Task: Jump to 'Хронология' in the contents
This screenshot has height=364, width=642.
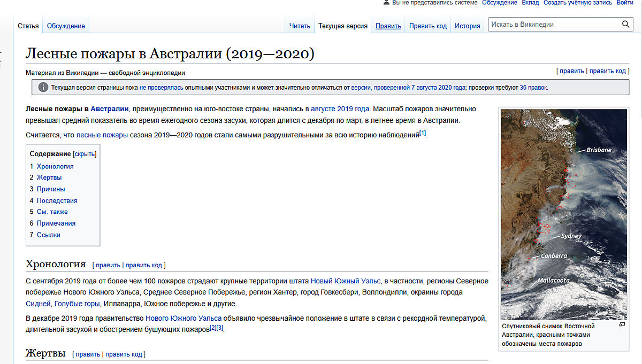Action: click(x=55, y=166)
